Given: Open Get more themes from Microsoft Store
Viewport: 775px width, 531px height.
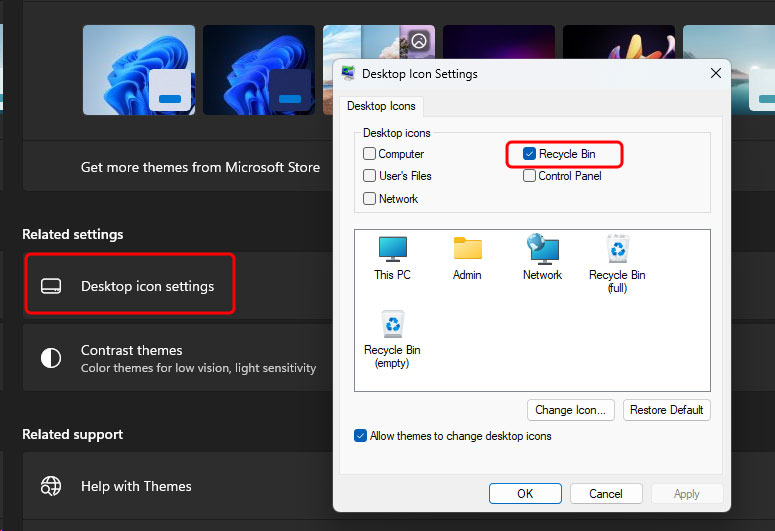Looking at the screenshot, I should (178, 167).
